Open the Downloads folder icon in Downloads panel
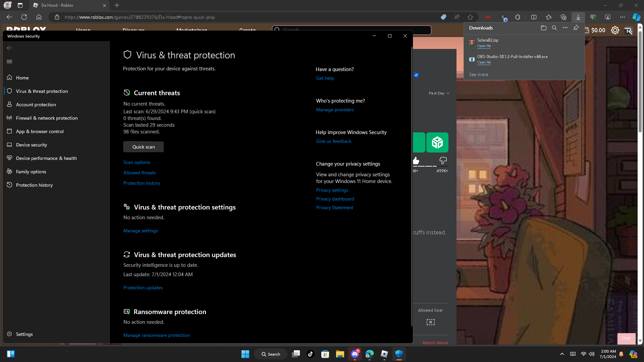The width and height of the screenshot is (644, 362). (544, 28)
